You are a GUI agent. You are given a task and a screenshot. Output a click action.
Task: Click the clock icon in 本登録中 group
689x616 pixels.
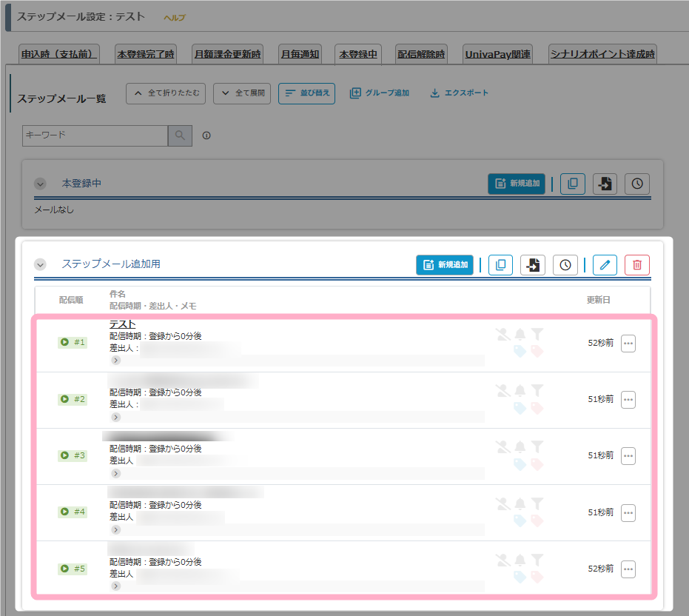(x=636, y=184)
